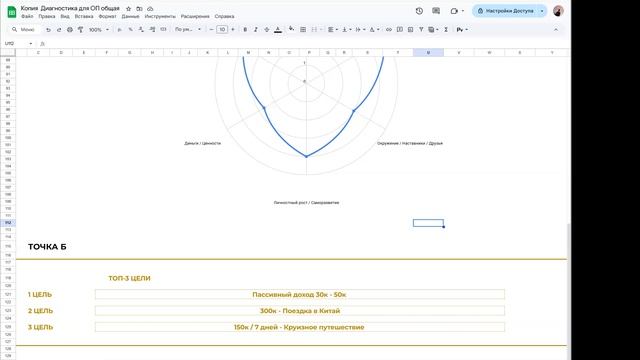This screenshot has width=640, height=360.
Task: Activate the paint format roller
Action: tap(80, 29)
